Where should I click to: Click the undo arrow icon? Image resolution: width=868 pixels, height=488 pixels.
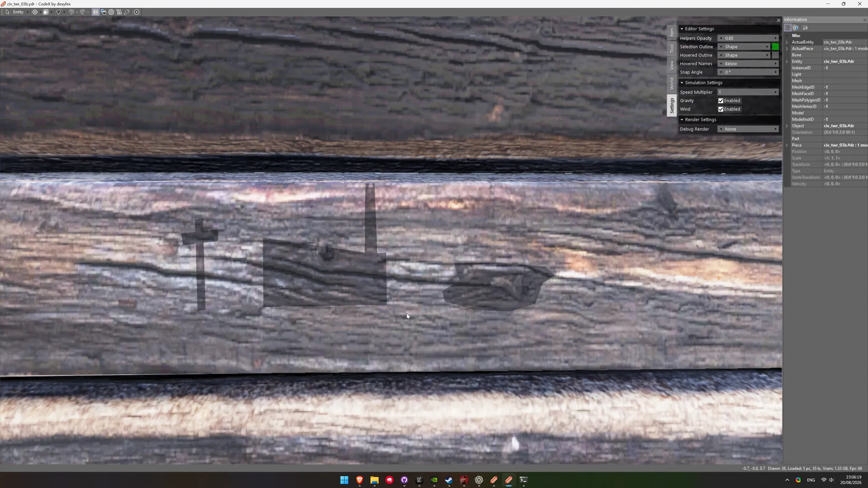(71, 12)
